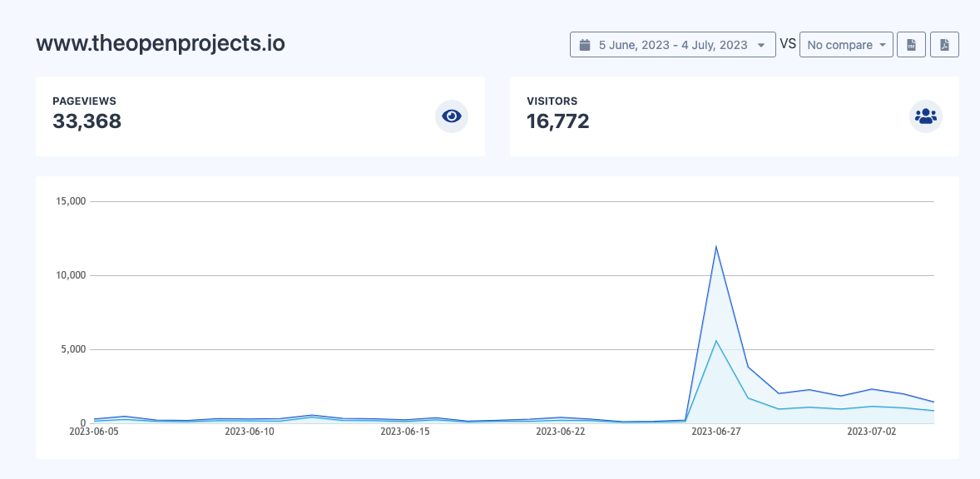Click the 2023-07-02 x-axis date label
Image resolution: width=980 pixels, height=479 pixels.
(x=872, y=432)
